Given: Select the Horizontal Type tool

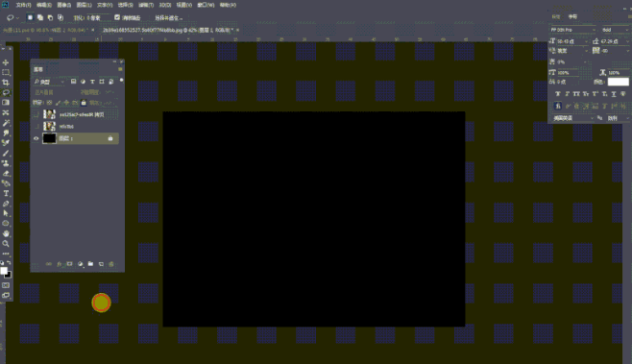Looking at the screenshot, I should 6,193.
